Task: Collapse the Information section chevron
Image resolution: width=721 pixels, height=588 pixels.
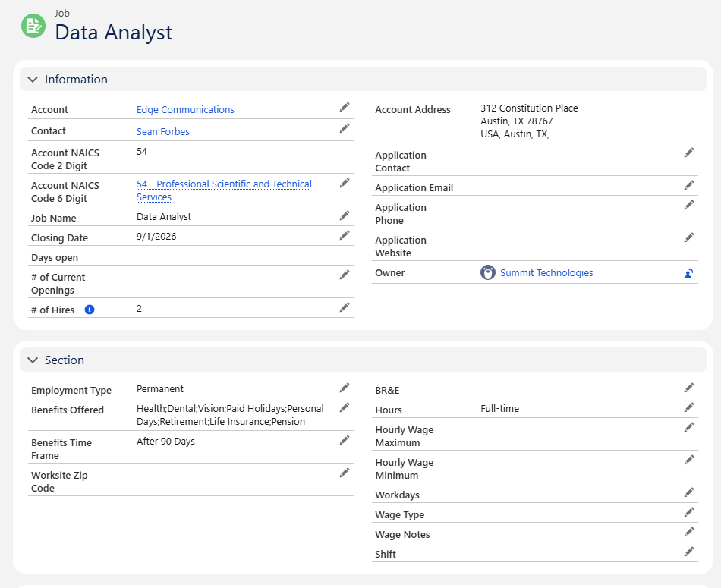Action: (x=33, y=80)
